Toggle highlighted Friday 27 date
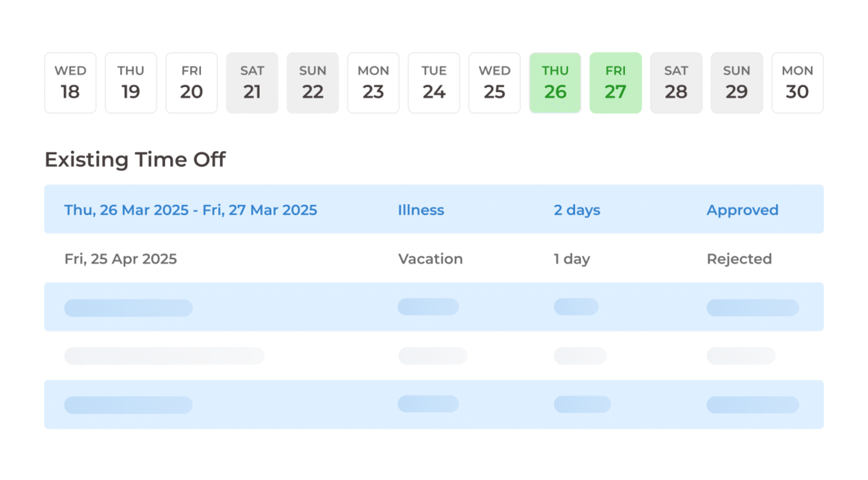Viewport: 868px width, 480px height. coord(616,83)
